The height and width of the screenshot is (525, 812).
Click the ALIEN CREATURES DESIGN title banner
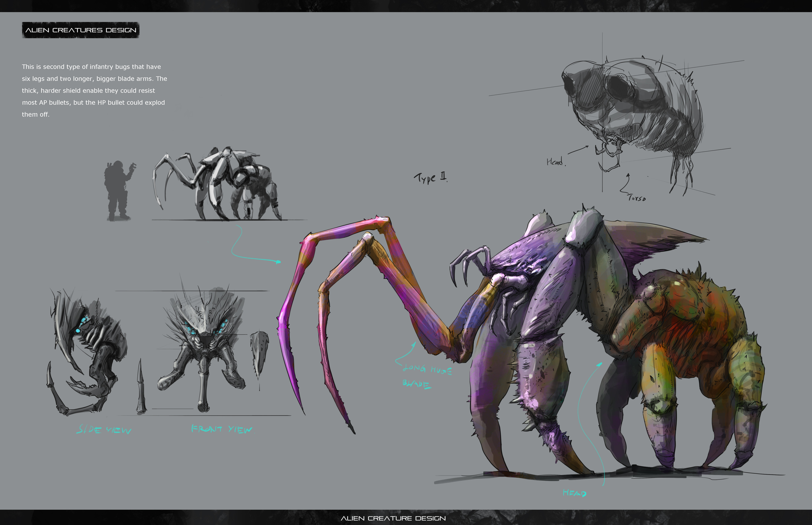click(81, 30)
